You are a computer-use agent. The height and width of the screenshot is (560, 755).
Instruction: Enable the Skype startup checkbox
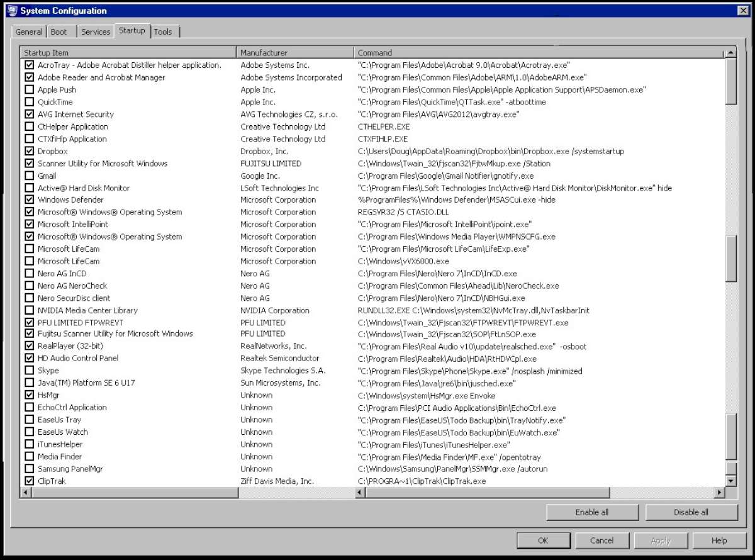coord(29,371)
